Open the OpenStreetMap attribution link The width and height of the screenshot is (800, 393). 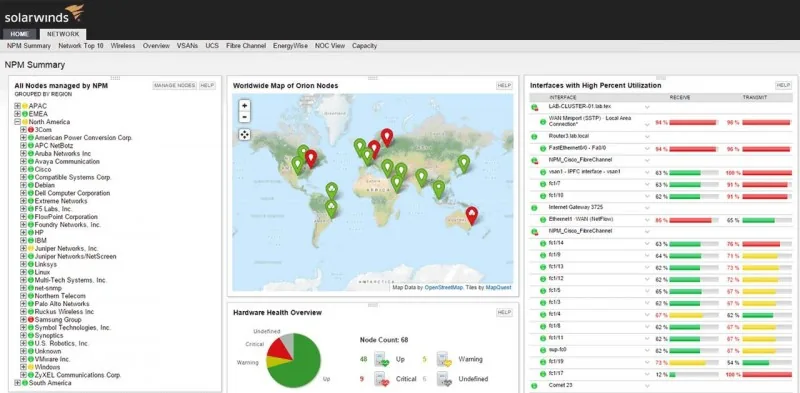tap(443, 287)
